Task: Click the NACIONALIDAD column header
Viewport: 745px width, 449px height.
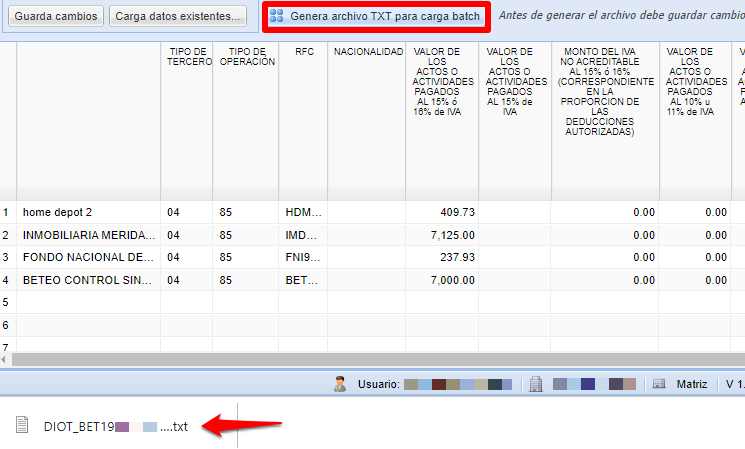Action: click(367, 52)
